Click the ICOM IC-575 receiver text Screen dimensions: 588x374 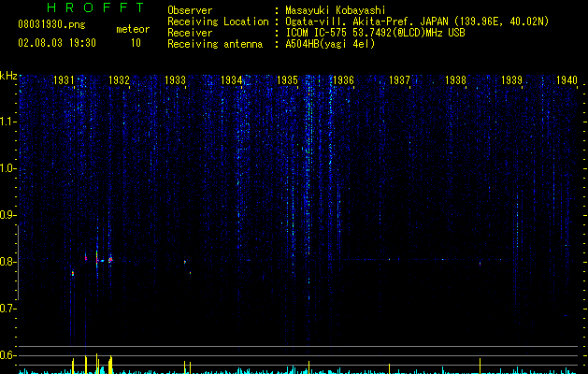[375, 33]
